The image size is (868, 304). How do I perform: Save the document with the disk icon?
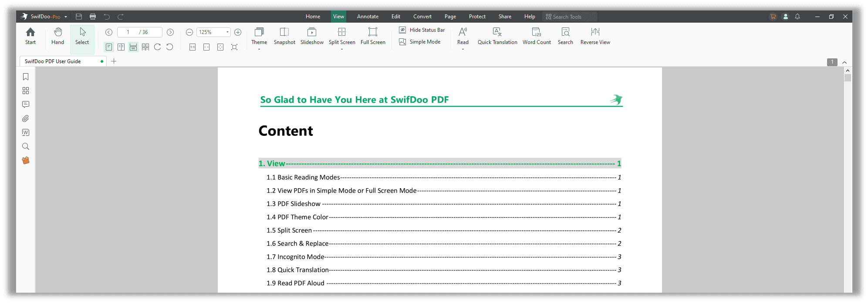tap(79, 17)
